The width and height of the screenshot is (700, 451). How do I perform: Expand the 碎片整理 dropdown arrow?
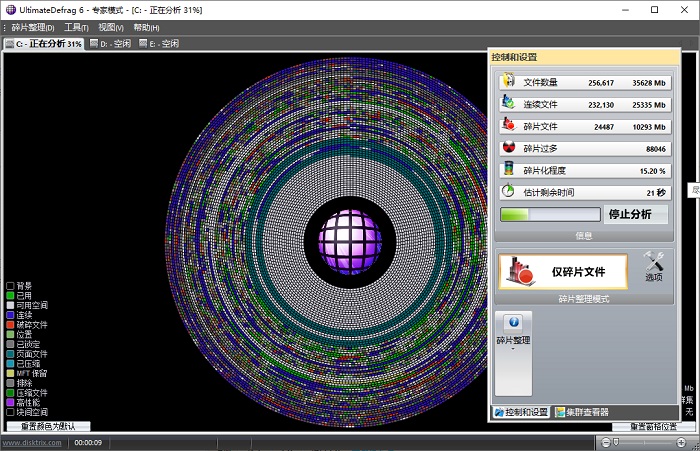(x=513, y=349)
